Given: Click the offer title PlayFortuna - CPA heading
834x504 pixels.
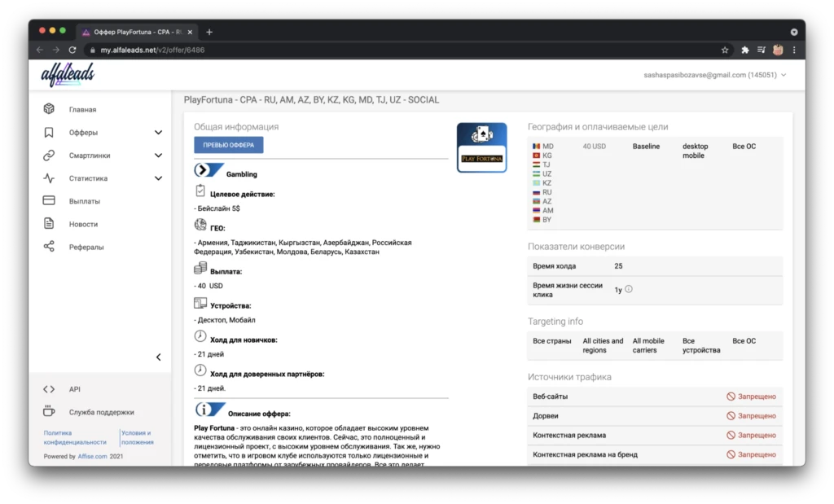Looking at the screenshot, I should pyautogui.click(x=312, y=100).
